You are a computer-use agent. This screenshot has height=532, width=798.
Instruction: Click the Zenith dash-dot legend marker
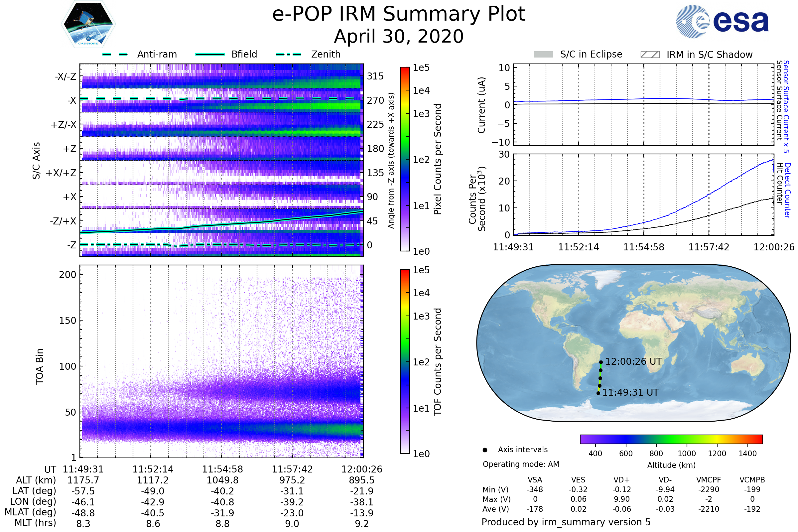288,54
